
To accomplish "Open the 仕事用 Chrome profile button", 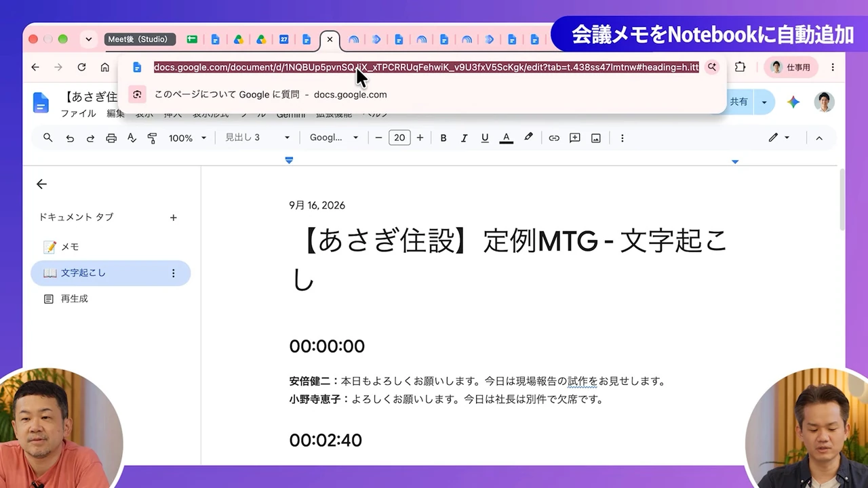I will tap(791, 67).
